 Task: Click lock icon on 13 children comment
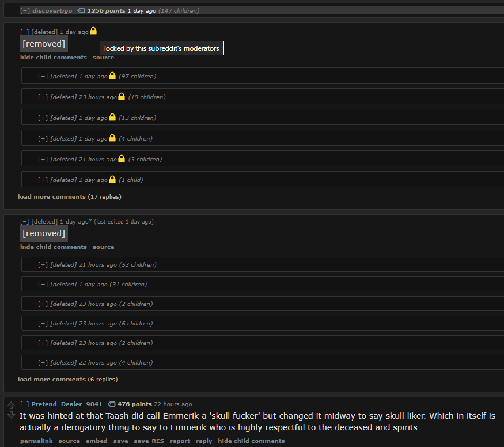tap(112, 117)
